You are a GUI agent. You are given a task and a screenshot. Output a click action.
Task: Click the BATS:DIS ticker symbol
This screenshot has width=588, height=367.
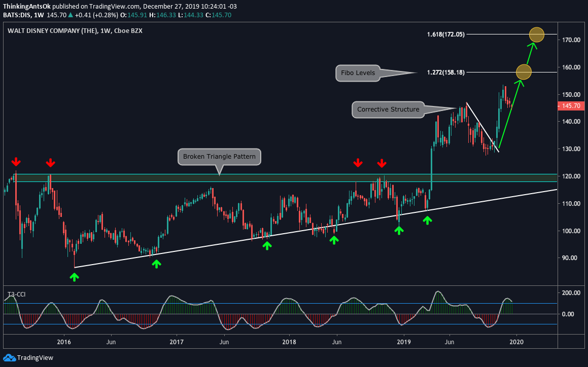pos(17,15)
